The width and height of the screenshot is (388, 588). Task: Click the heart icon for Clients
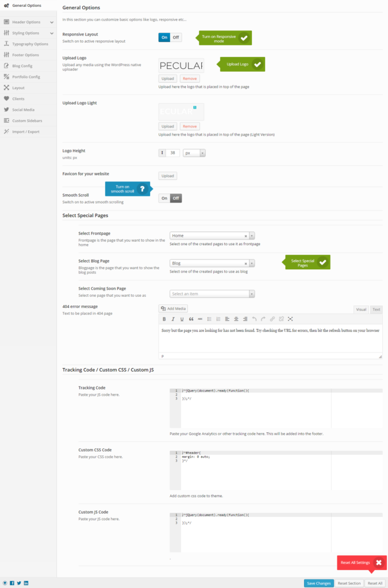[6, 99]
